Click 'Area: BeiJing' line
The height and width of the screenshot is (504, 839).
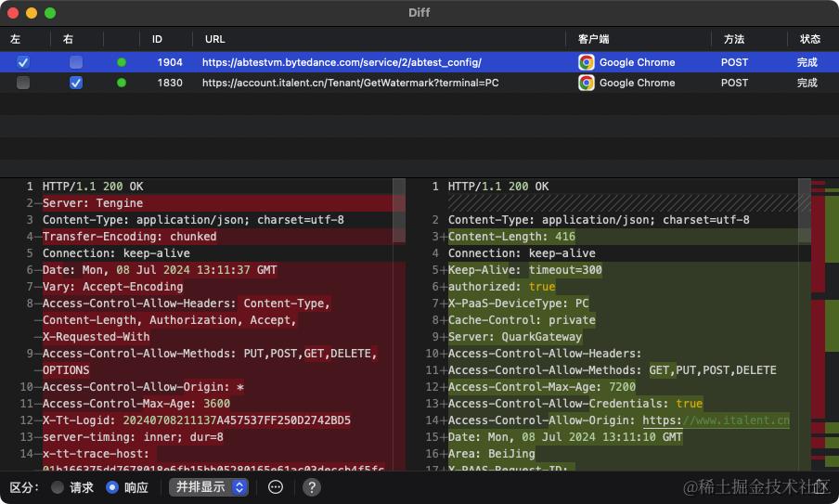(x=491, y=454)
